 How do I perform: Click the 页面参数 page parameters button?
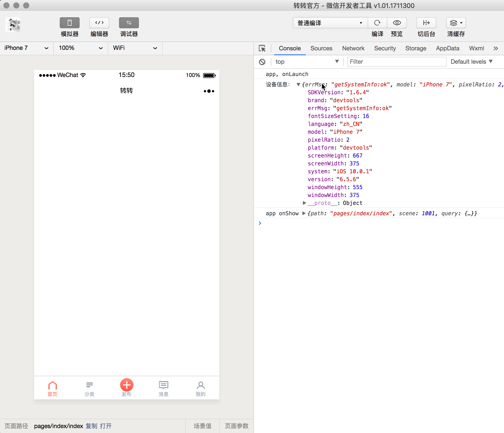tap(237, 426)
